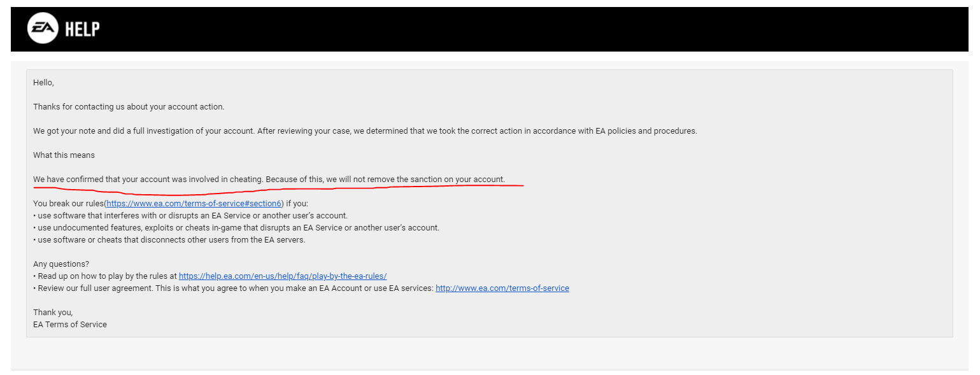Select the bullet about software that interferes
This screenshot has height=375, width=980.
tap(190, 216)
